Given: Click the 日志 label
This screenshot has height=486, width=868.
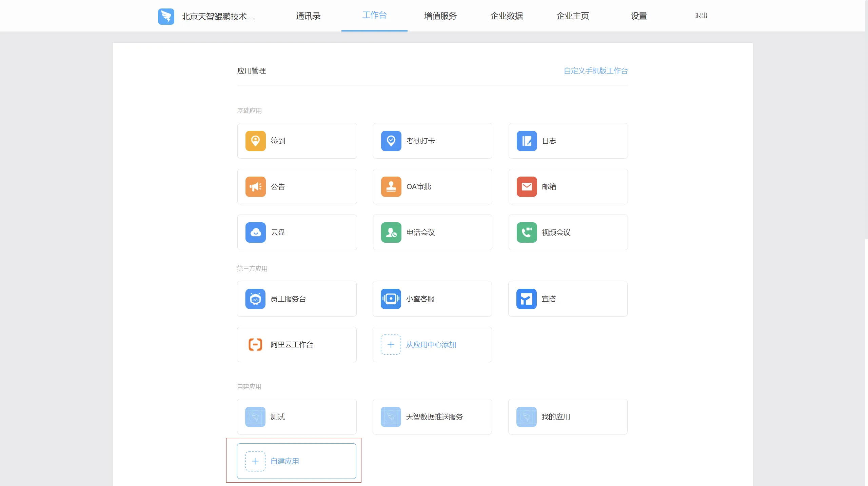Looking at the screenshot, I should [549, 141].
